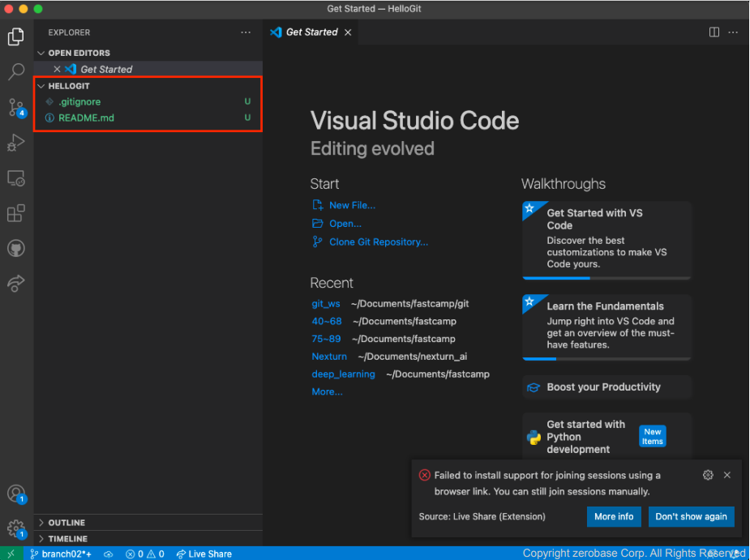Split the editor to the right
The width and height of the screenshot is (750, 560).
tap(714, 32)
